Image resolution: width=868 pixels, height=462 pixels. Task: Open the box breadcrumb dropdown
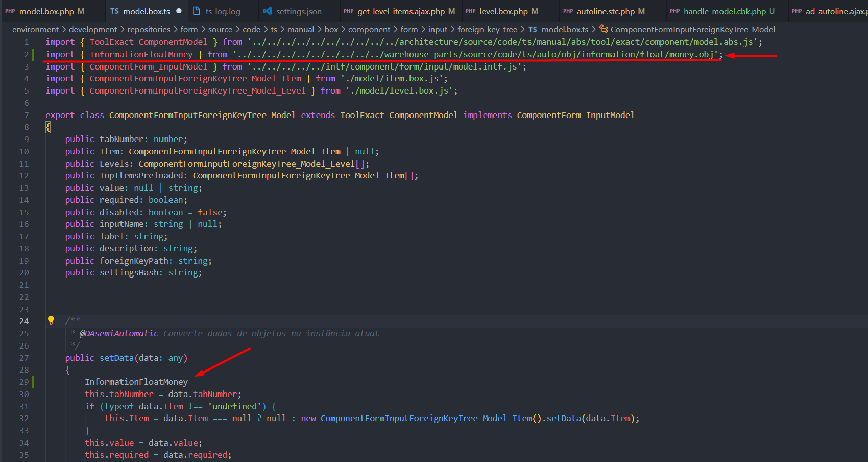pos(331,29)
